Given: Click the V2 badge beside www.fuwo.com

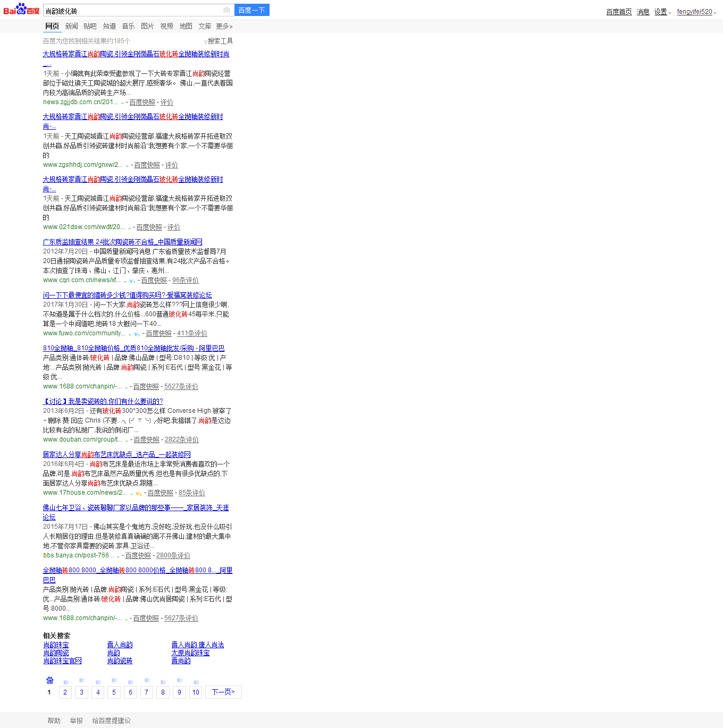Looking at the screenshot, I should [x=137, y=334].
